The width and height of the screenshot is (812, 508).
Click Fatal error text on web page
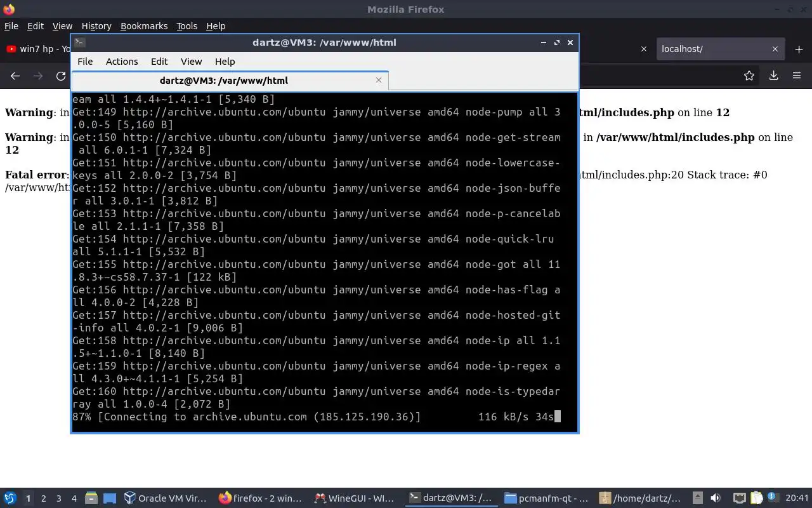tap(36, 175)
